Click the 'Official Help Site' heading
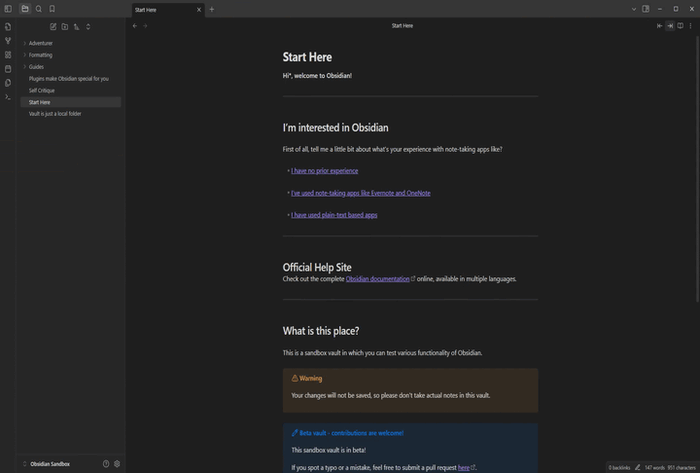This screenshot has width=700, height=473. pos(317,267)
